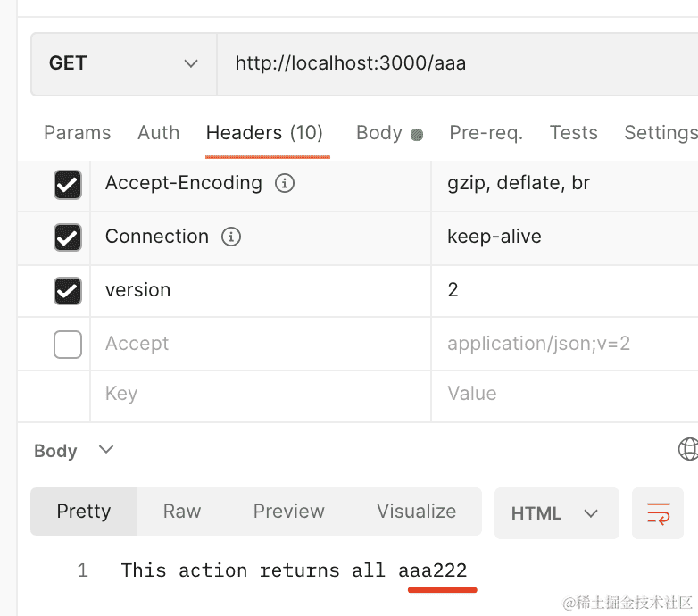Uncheck the Accept-Encoding header checkbox
This screenshot has height=616, width=698.
[68, 185]
